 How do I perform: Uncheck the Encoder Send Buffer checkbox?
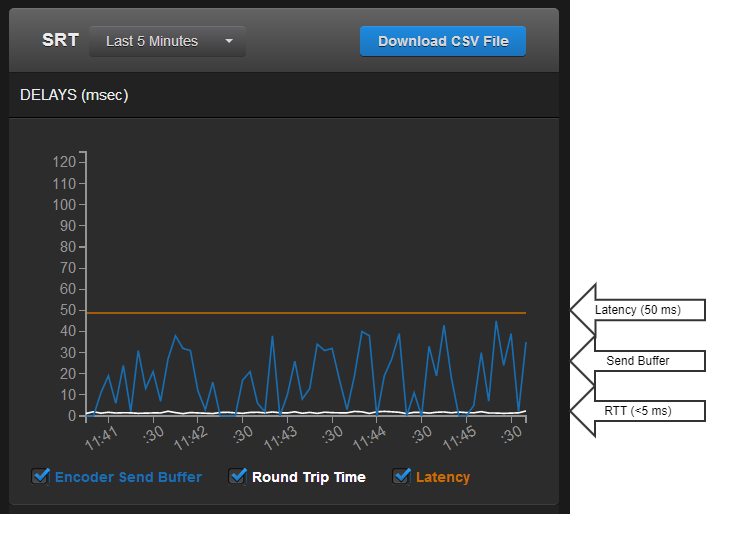(41, 477)
